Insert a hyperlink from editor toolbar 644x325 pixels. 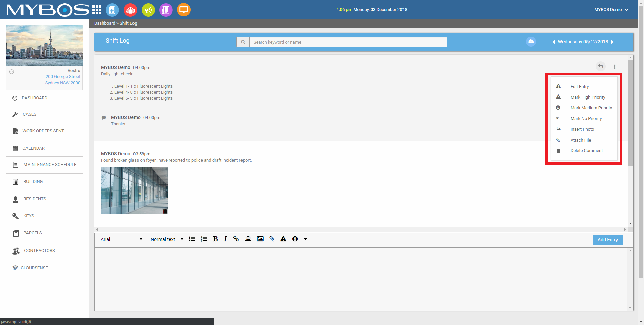[x=236, y=239]
